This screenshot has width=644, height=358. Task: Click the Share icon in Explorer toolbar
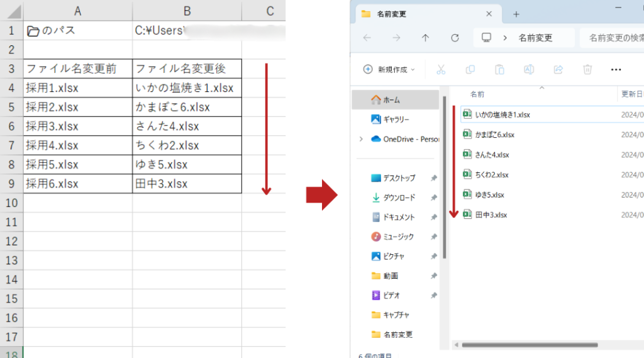pyautogui.click(x=558, y=69)
